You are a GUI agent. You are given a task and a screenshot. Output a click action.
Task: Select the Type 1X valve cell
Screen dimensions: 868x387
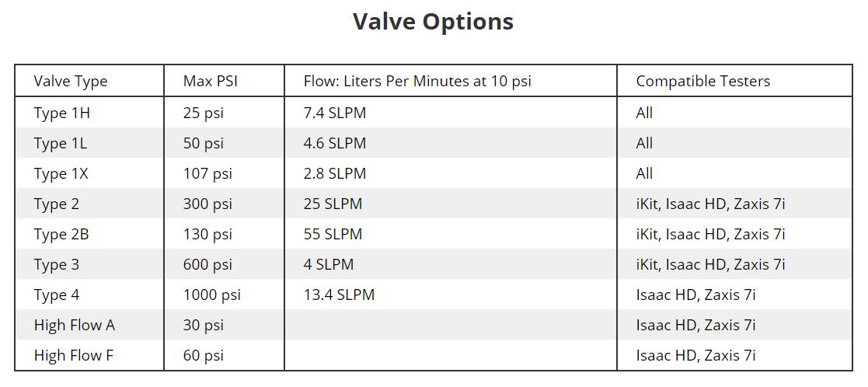tap(61, 174)
